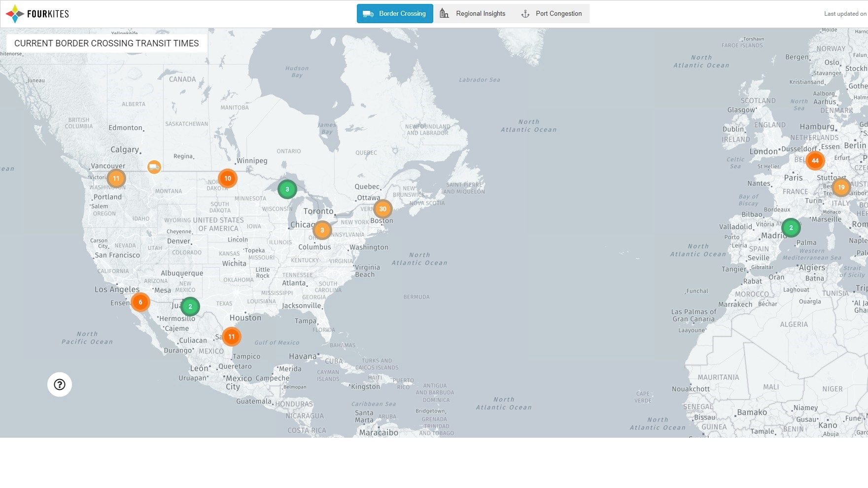Click the orange cluster marker showing 10
868x488 pixels.
tap(228, 178)
